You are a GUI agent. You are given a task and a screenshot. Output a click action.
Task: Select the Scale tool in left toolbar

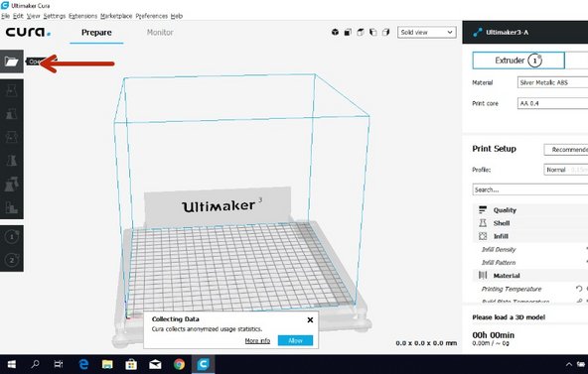click(x=11, y=114)
